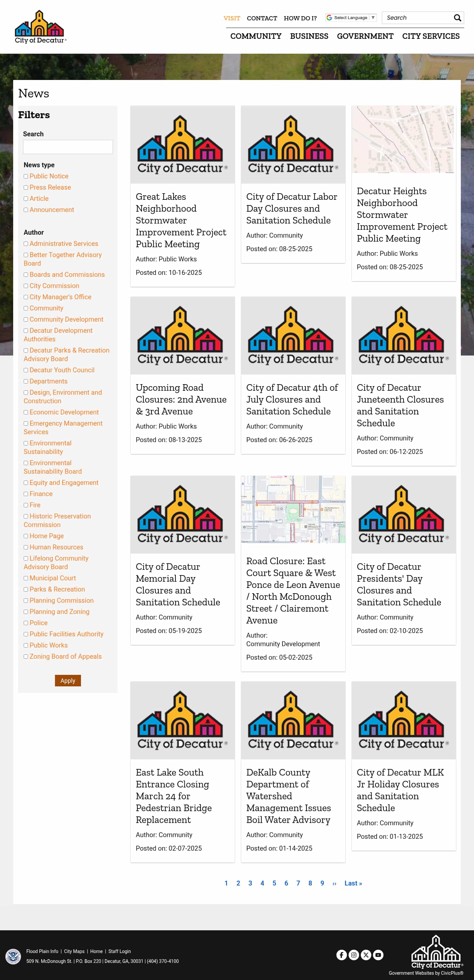Check the Administrative Services author filter
Screen dimensions: 474x980
[x=26, y=244]
